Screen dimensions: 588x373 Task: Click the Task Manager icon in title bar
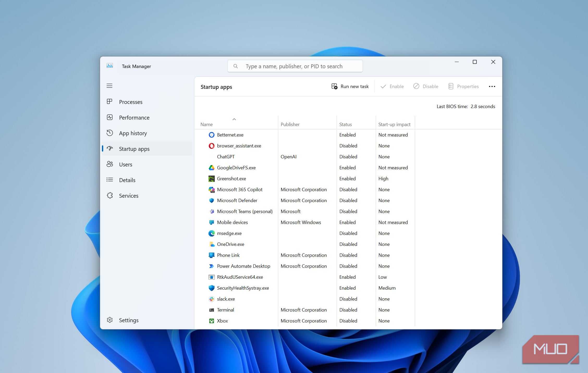[110, 66]
